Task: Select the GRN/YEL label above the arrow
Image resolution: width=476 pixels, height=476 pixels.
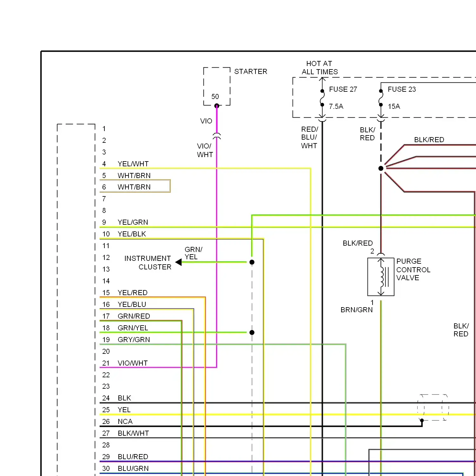Action: 193,253
